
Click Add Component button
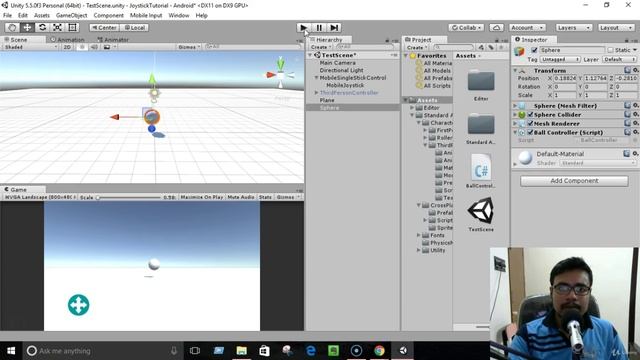(x=574, y=181)
